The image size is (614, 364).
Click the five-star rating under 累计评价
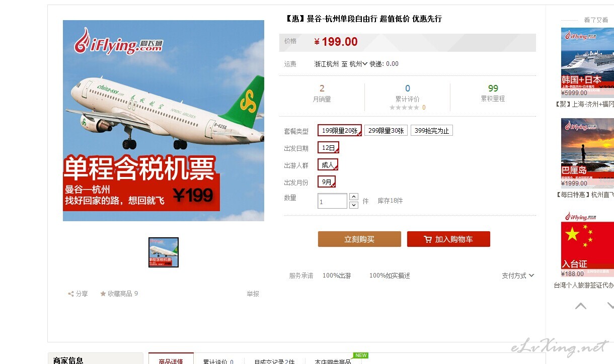tap(404, 108)
